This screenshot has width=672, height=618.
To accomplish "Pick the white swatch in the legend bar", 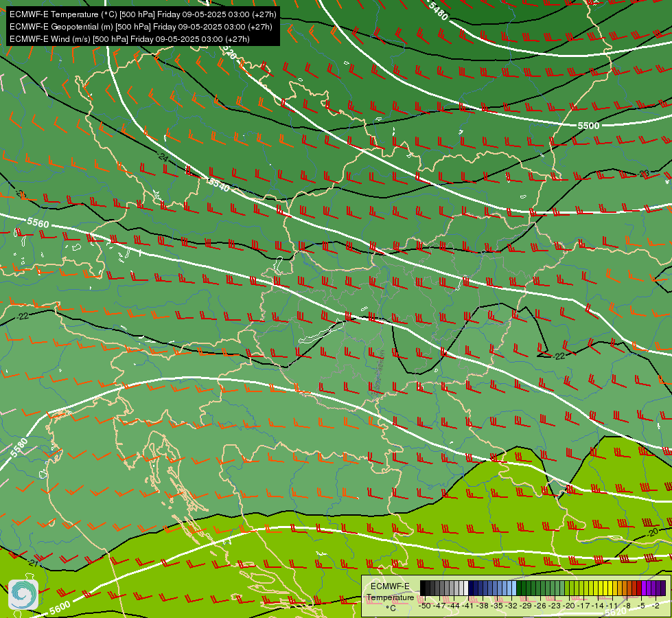I will click(466, 588).
